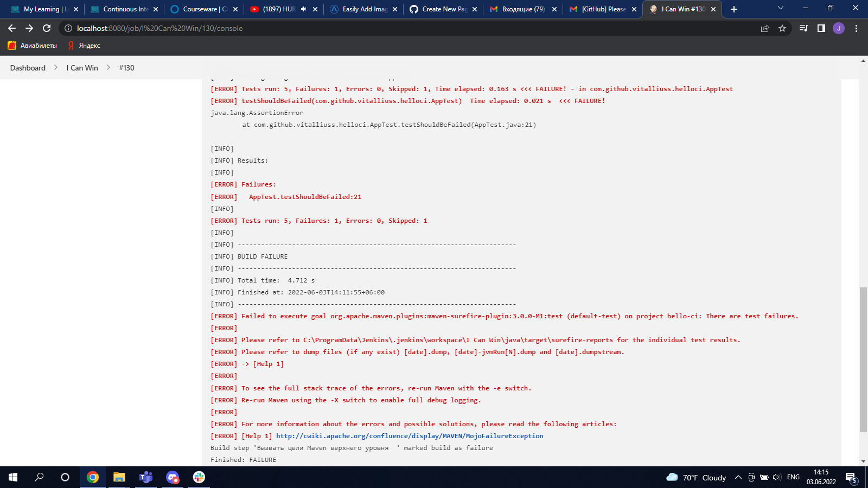Open Яндекс bookmark
This screenshot has width=868, height=488.
[84, 46]
